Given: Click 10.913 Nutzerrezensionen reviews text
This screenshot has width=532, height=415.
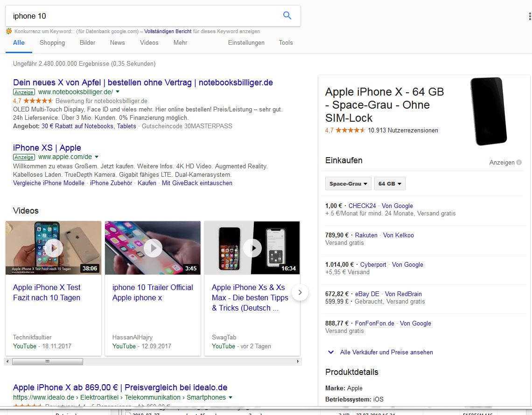Looking at the screenshot, I should 403,131.
